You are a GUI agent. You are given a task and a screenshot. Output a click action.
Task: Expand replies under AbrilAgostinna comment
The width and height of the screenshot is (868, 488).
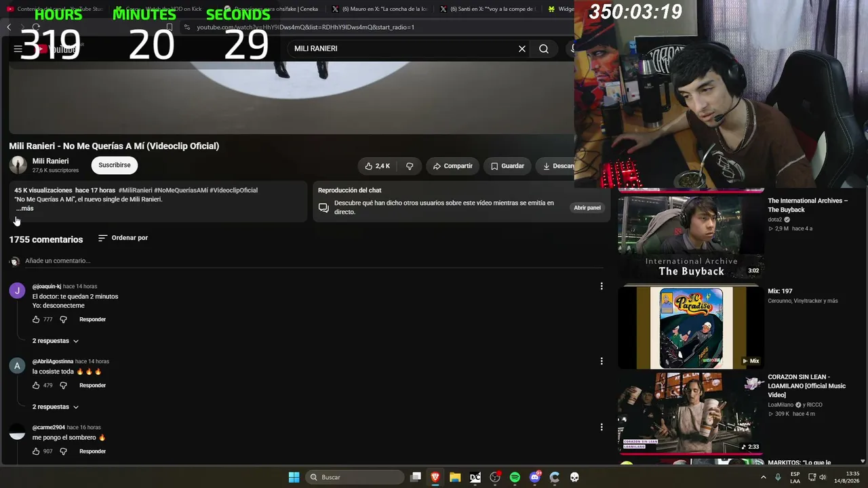click(x=56, y=407)
